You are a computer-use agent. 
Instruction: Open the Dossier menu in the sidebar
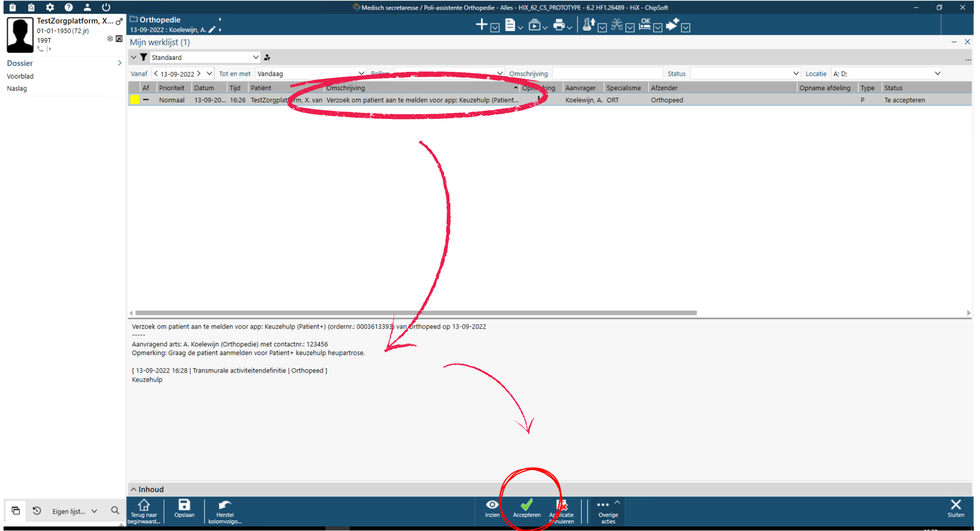(19, 63)
